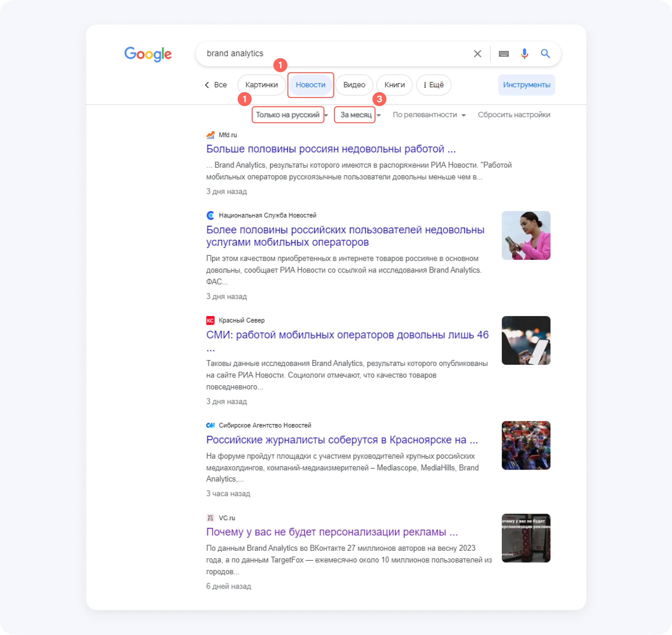
Task: Go back to the Все results tab
Action: point(216,85)
